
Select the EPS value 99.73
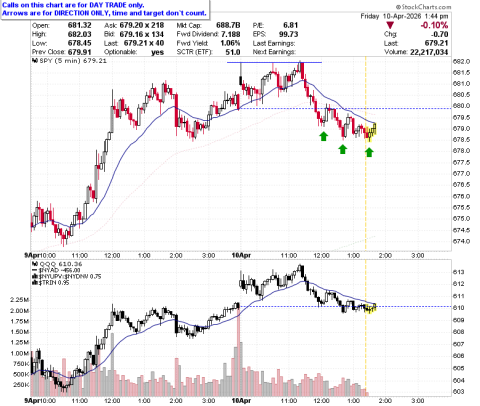click(x=288, y=34)
